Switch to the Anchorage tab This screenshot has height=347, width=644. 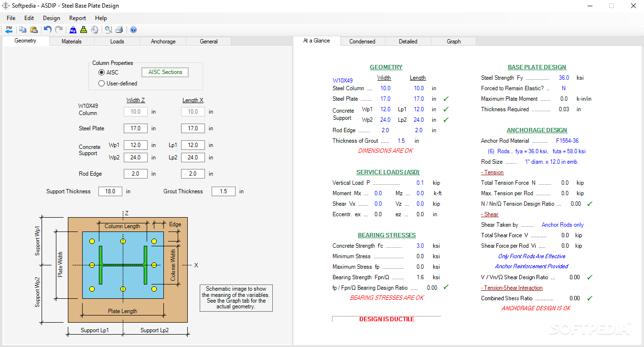pos(163,42)
